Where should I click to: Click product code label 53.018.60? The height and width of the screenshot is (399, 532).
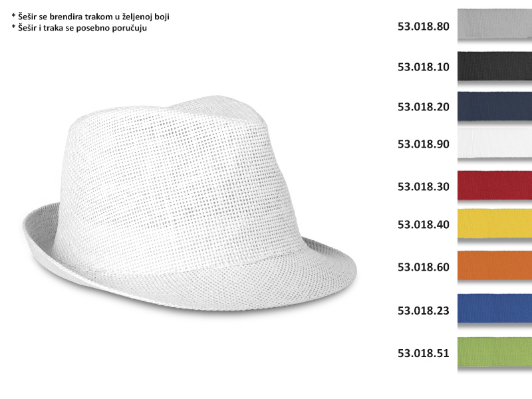pos(424,267)
